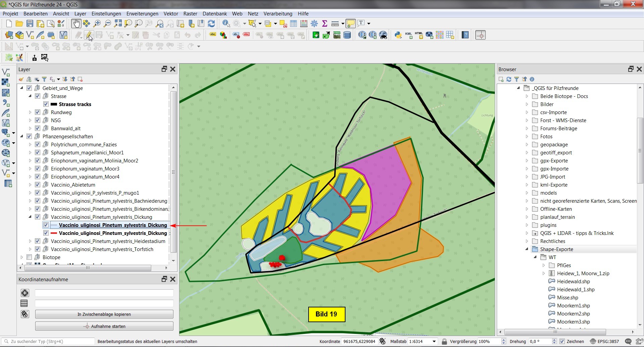Open the Vektor menu

(x=170, y=14)
